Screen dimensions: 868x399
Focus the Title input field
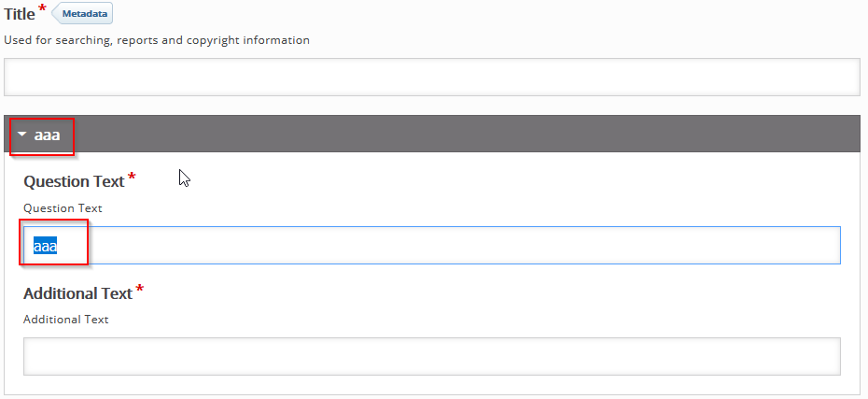tap(432, 77)
